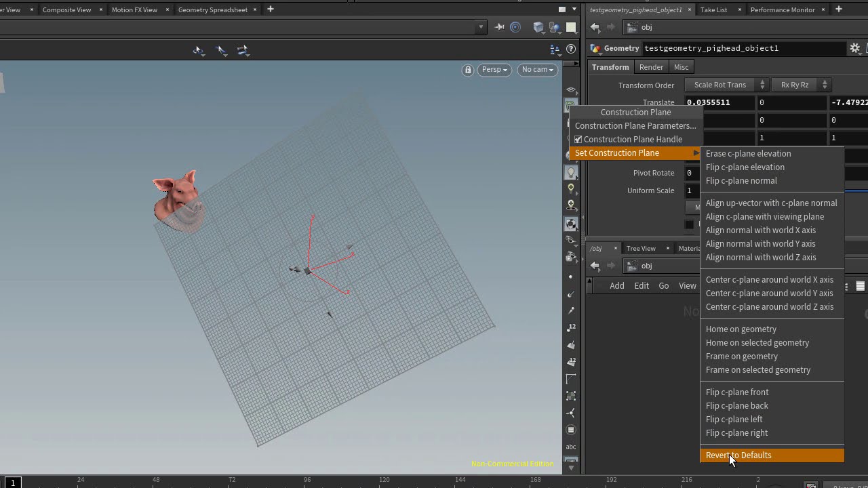Open the viewer path dropdown arrow
Image resolution: width=868 pixels, height=488 pixels.
pyautogui.click(x=481, y=27)
